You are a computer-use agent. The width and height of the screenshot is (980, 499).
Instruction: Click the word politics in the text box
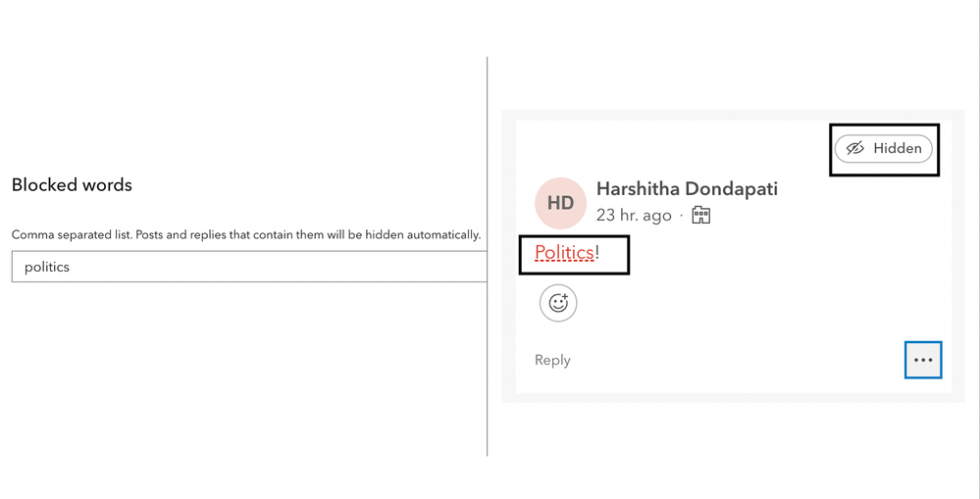click(x=47, y=267)
